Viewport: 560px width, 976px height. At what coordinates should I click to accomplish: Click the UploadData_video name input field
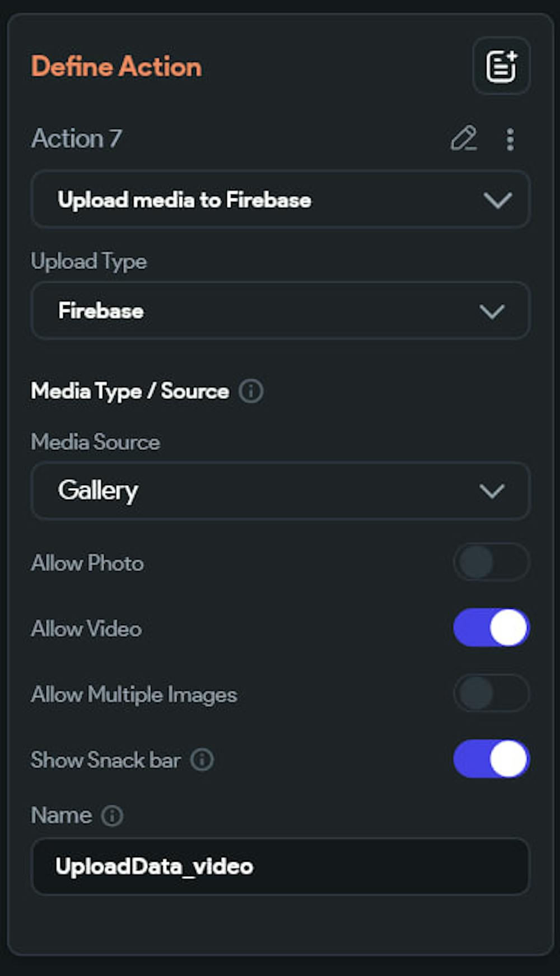coord(280,866)
